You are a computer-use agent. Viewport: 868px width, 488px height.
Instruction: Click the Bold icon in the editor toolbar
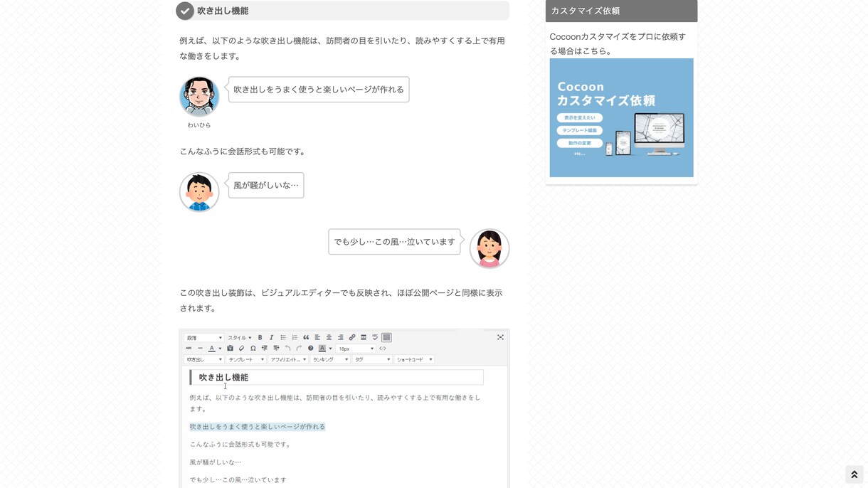point(260,337)
